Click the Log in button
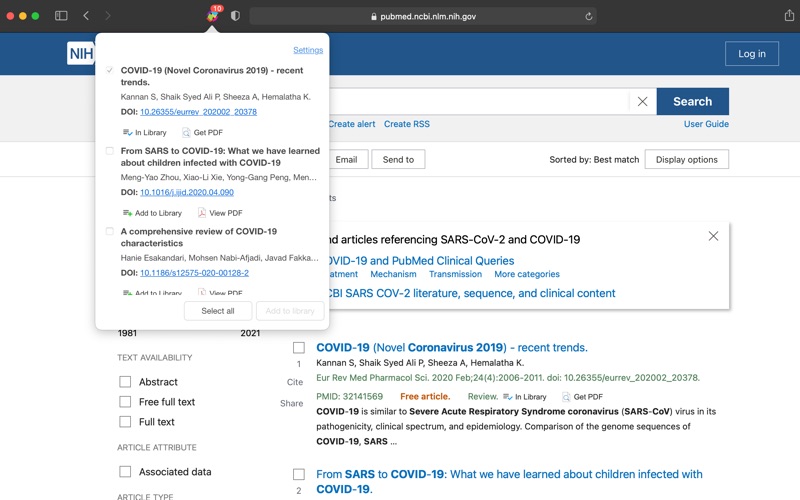 coord(752,54)
